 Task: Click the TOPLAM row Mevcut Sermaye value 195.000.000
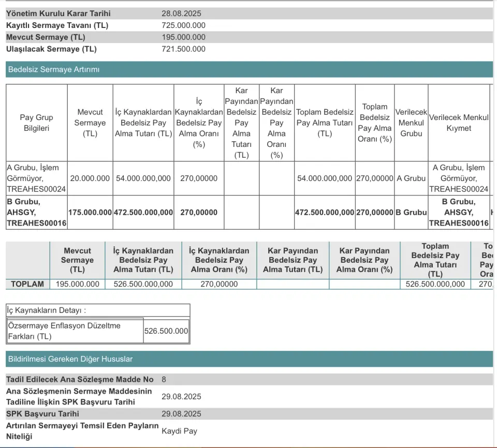pos(78,284)
